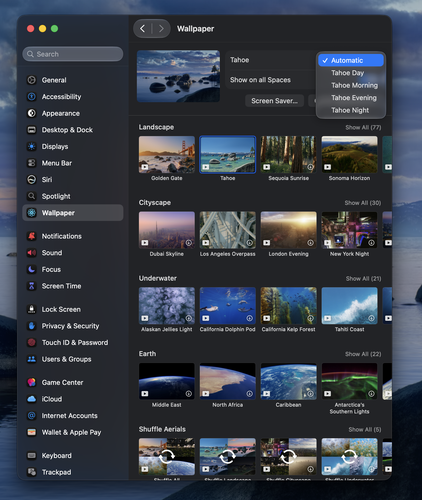
Task: Click the Game Center icon
Action: (32, 382)
